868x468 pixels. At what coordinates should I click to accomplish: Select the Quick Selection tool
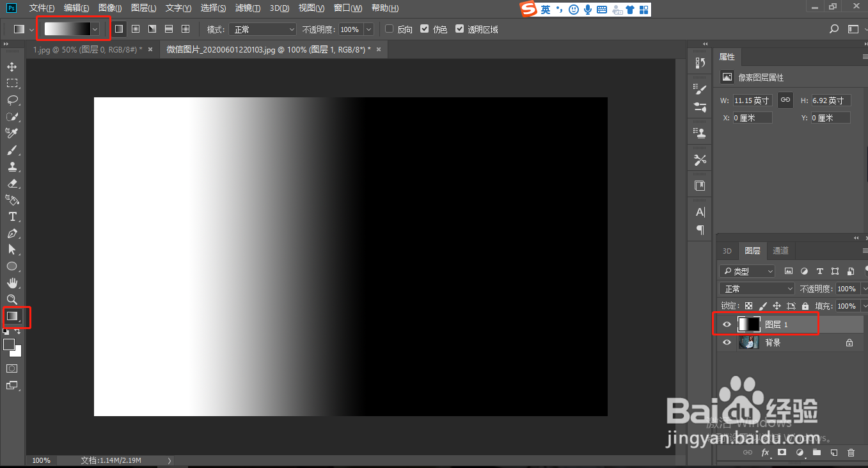coord(12,117)
